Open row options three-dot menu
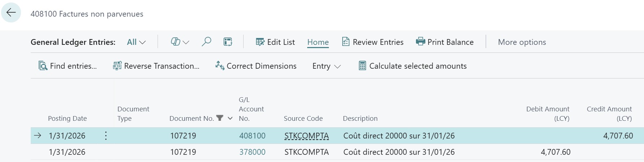Image resolution: width=644 pixels, height=162 pixels. point(106,136)
